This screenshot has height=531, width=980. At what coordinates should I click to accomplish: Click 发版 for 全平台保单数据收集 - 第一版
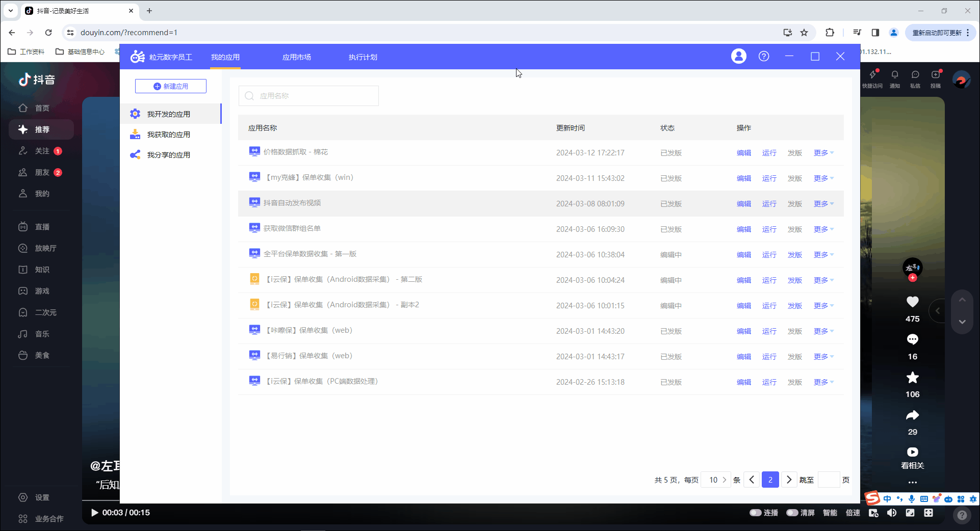(795, 255)
